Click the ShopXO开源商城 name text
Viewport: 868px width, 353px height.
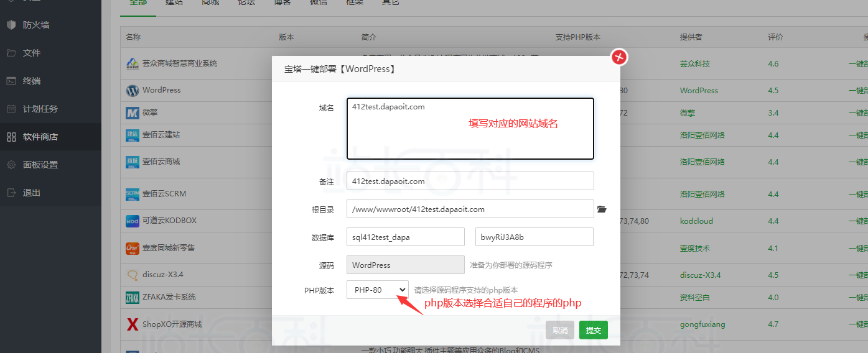172,324
